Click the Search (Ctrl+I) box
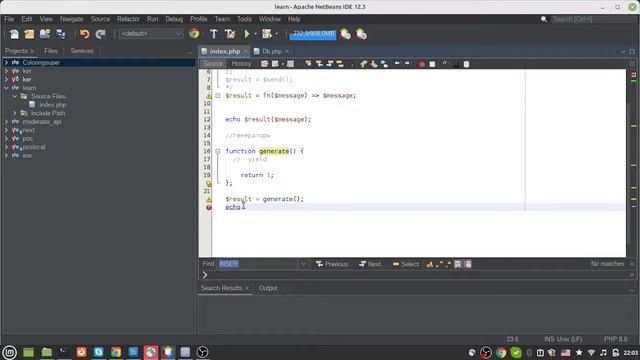 coord(592,19)
